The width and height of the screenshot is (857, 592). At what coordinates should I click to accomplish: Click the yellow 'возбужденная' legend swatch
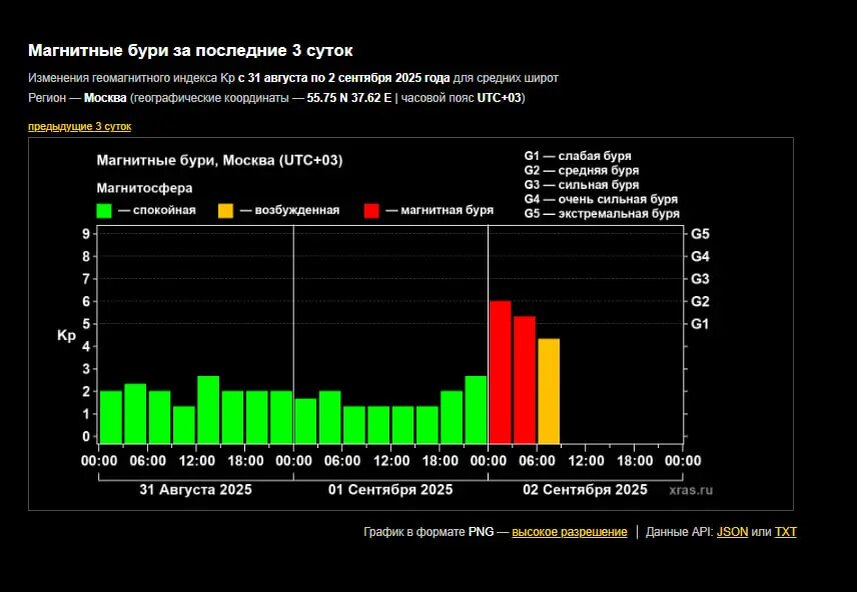(226, 210)
